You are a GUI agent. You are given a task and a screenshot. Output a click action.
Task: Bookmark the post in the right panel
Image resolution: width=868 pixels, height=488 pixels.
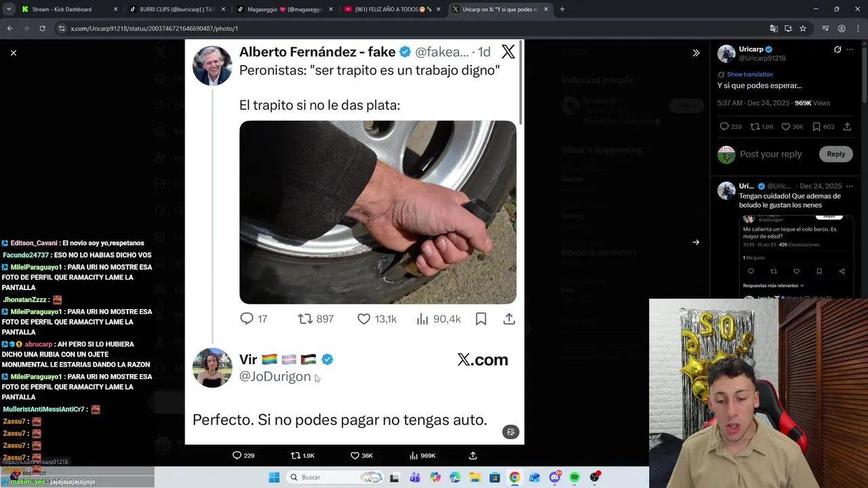click(816, 127)
